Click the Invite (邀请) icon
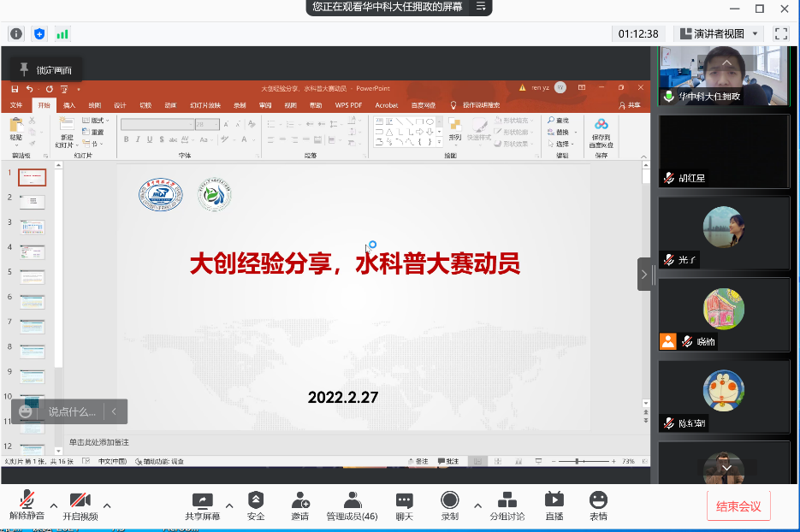Viewport: 800px width, 532px height. click(x=299, y=505)
